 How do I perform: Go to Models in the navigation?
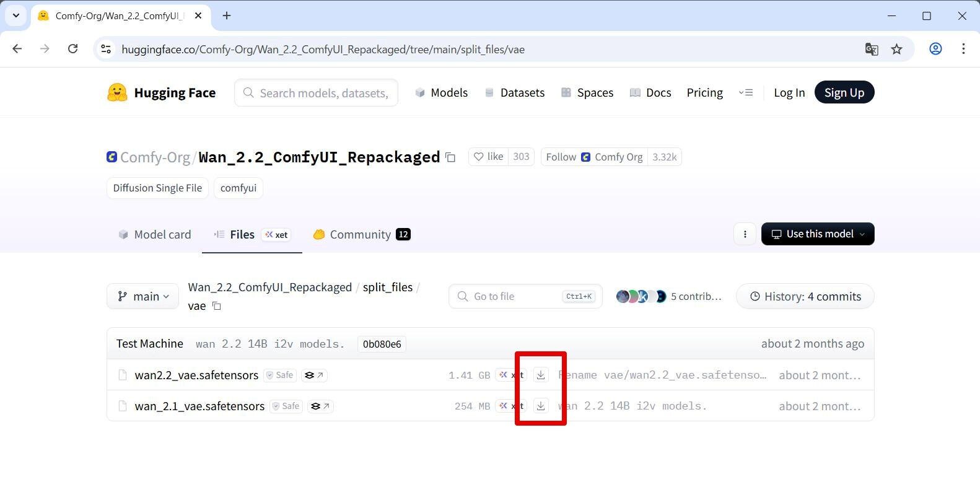tap(441, 92)
